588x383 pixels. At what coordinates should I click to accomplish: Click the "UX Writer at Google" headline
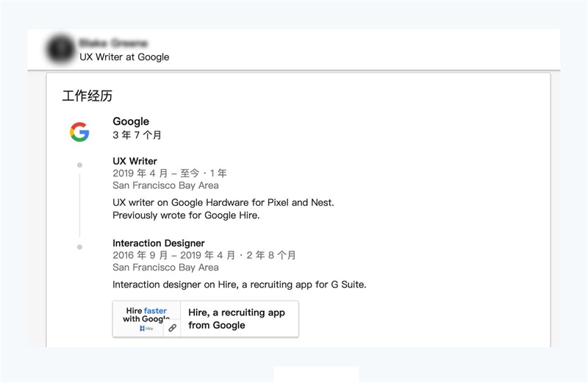click(x=124, y=57)
